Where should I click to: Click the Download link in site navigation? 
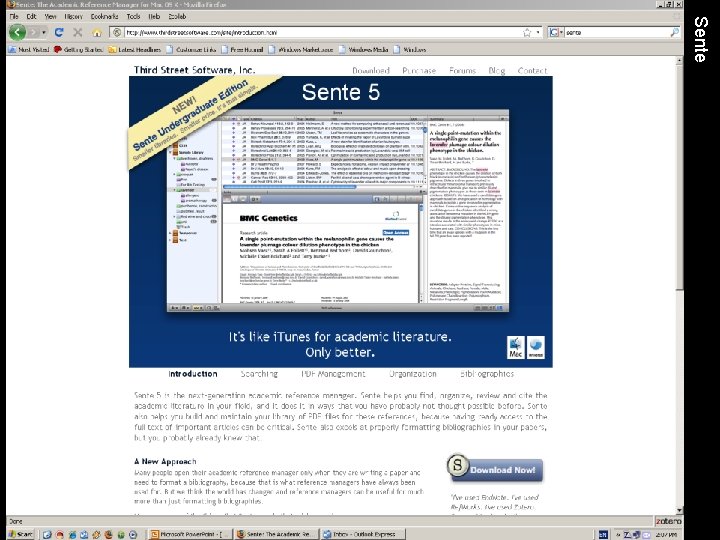[x=371, y=71]
